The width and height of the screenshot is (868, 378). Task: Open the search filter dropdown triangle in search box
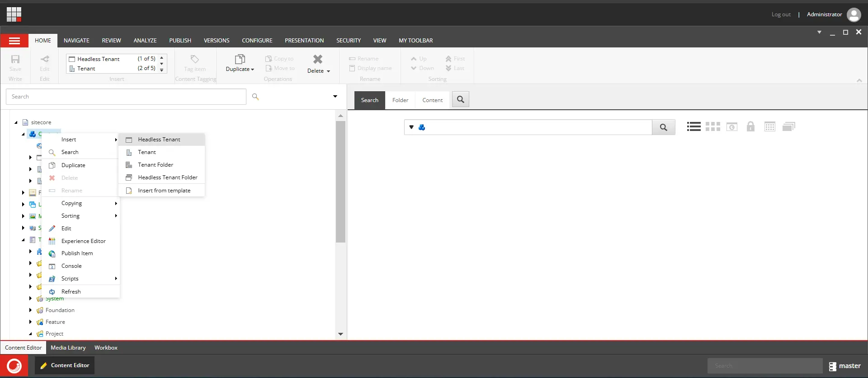411,127
